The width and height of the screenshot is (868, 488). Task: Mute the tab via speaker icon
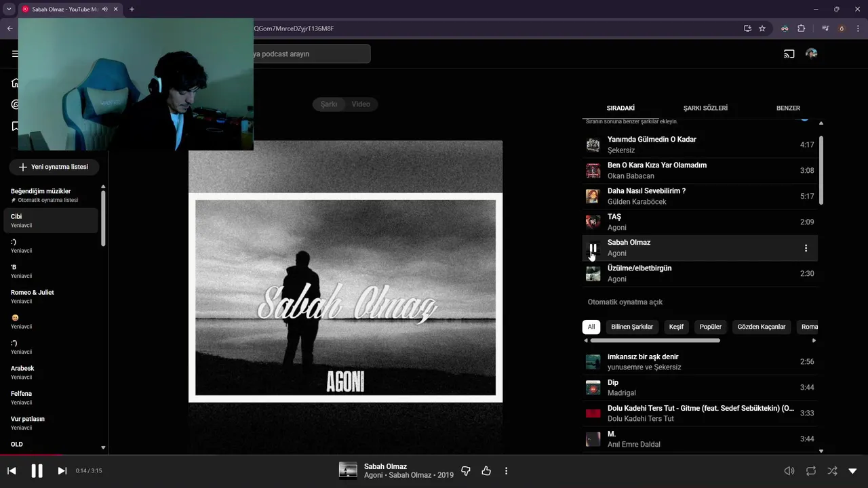[104, 9]
